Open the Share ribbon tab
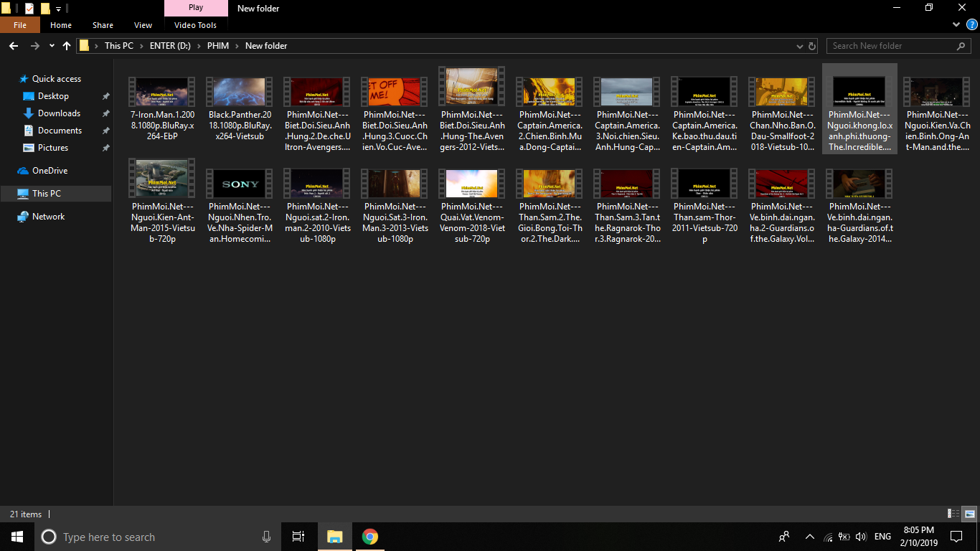980x551 pixels. pos(103,25)
